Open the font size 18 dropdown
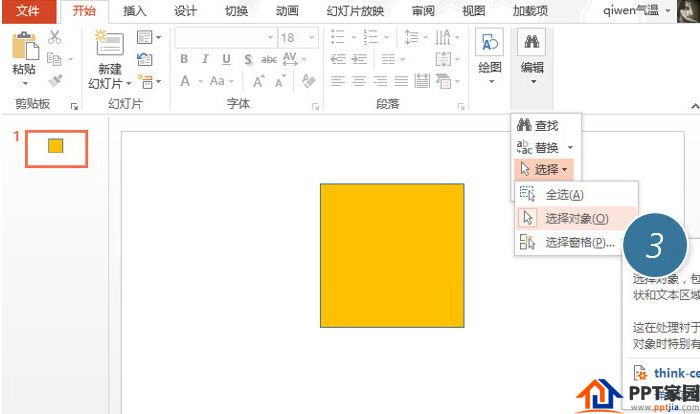 (x=312, y=38)
